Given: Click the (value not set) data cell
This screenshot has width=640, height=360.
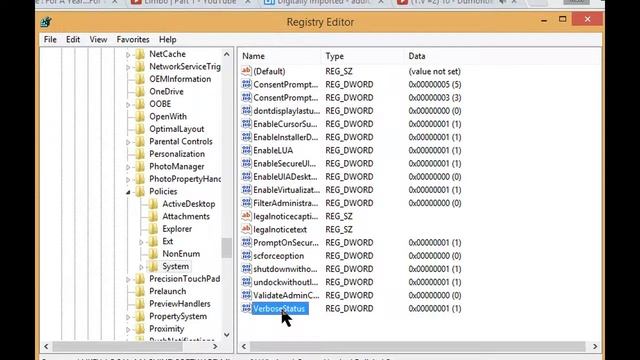Looking at the screenshot, I should click(434, 71).
